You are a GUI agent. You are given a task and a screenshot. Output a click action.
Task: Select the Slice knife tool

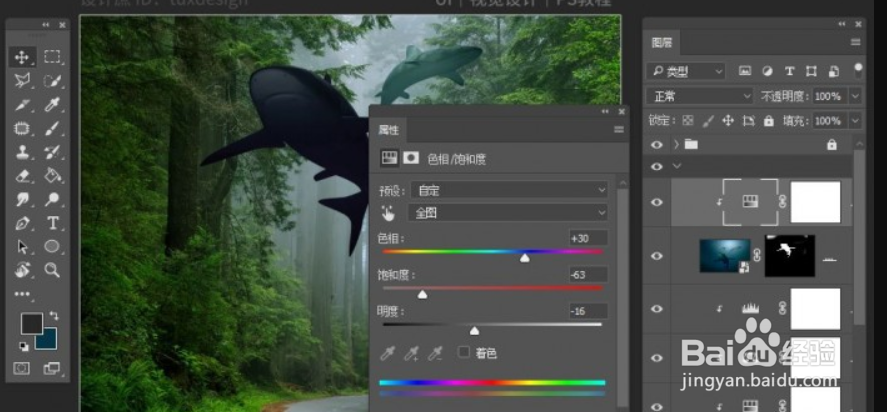pyautogui.click(x=22, y=104)
